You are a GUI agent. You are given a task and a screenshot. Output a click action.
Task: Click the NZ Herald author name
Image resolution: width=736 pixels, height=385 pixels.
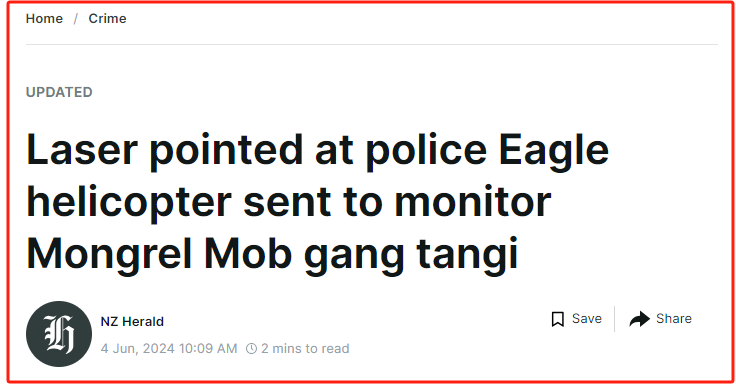(x=132, y=322)
